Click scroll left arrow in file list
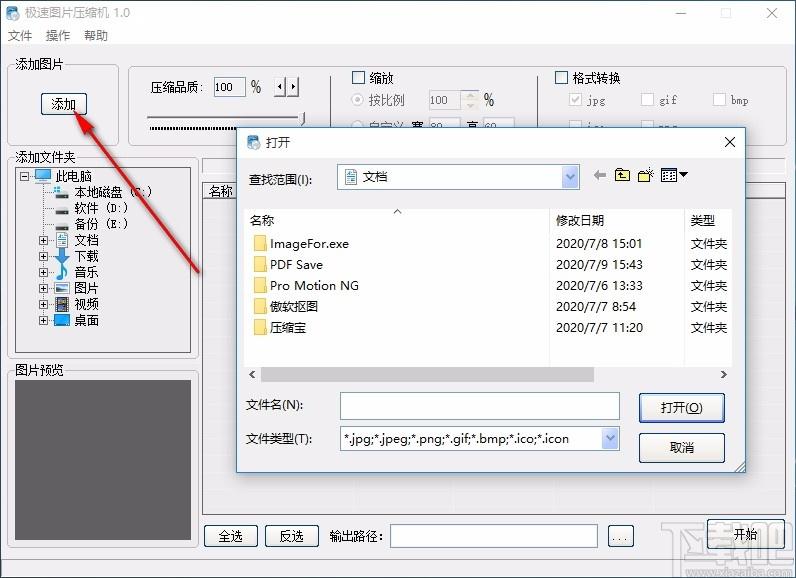Screen dimensions: 796x578 (x=252, y=375)
